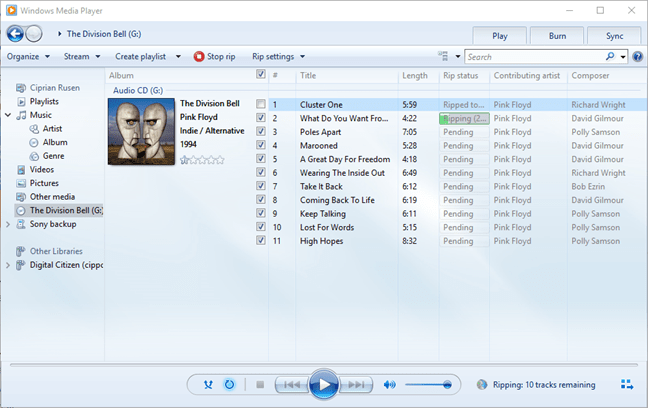Open the Organize dropdown menu

[27, 57]
